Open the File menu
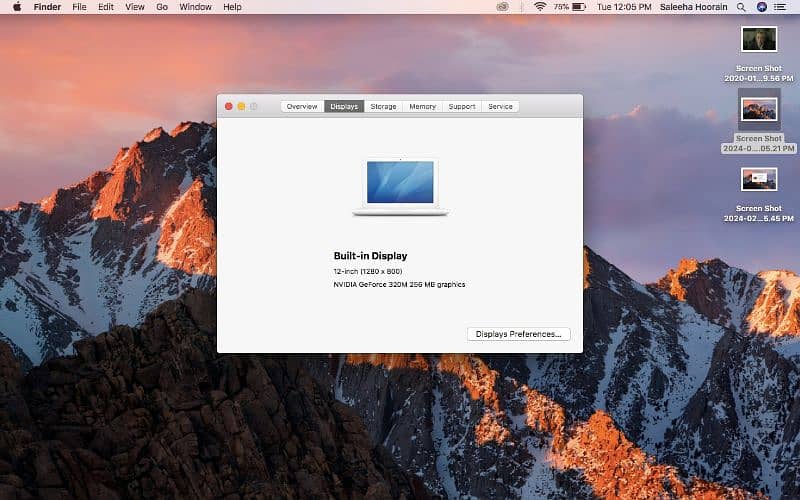800x500 pixels. tap(79, 7)
